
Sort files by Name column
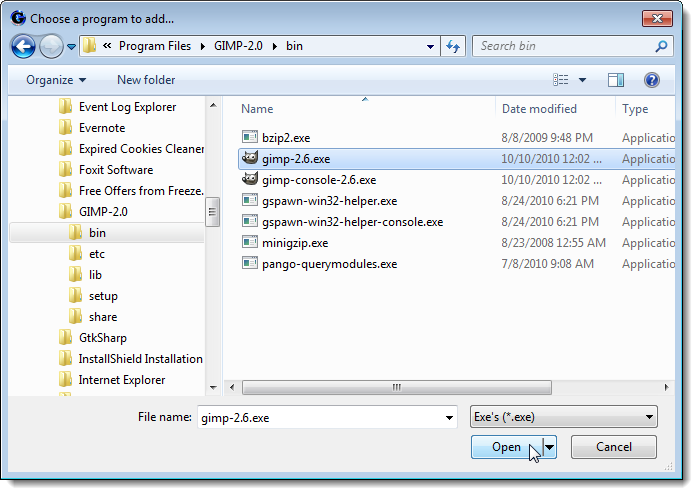click(x=257, y=109)
